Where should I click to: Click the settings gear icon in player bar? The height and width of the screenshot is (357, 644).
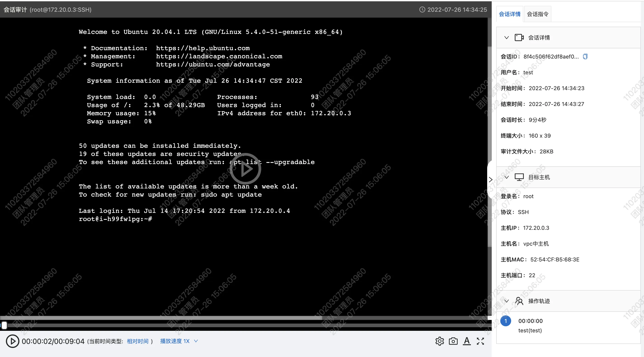pos(440,341)
